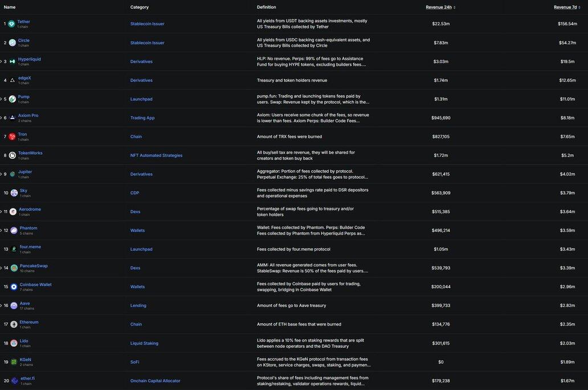Expand the Hyperliquid row

[1, 61]
